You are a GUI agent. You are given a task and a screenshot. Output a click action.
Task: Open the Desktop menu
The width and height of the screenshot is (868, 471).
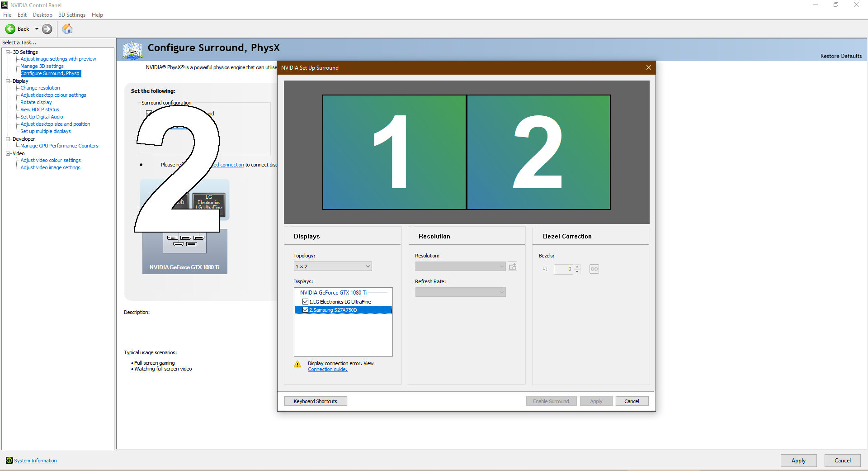(42, 15)
